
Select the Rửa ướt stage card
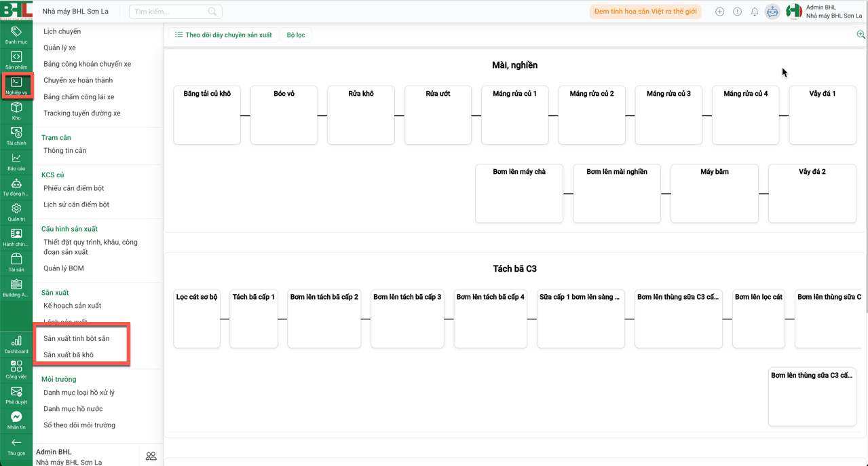pos(438,115)
